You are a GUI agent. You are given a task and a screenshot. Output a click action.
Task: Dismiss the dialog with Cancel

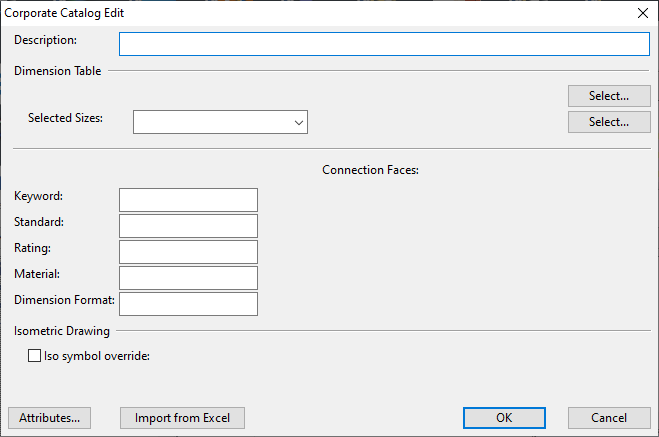pos(609,418)
